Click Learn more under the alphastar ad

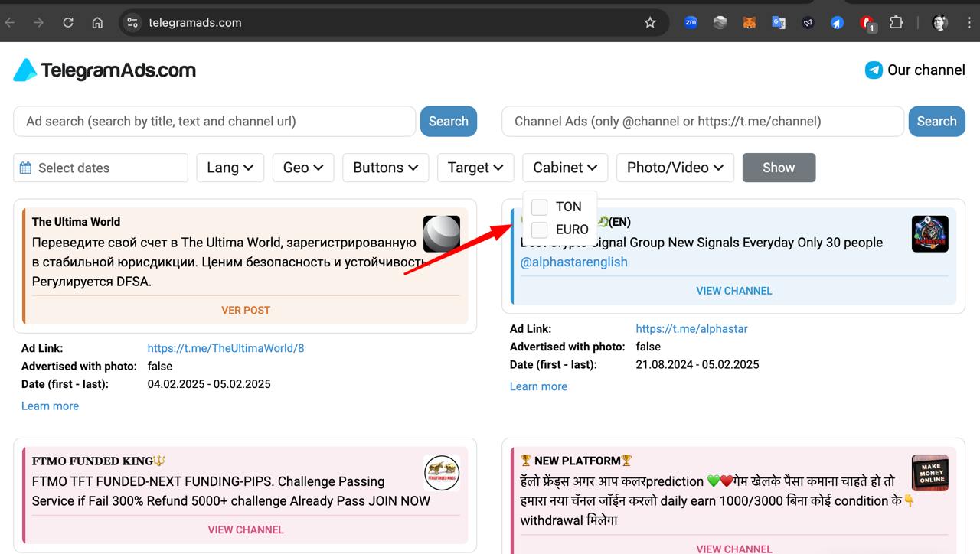click(x=538, y=386)
